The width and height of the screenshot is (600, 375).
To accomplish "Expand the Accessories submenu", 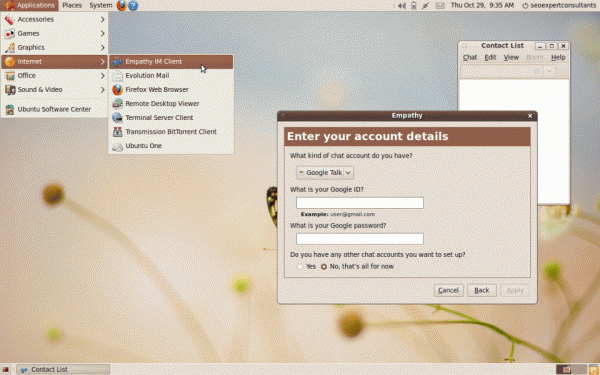I will click(54, 20).
